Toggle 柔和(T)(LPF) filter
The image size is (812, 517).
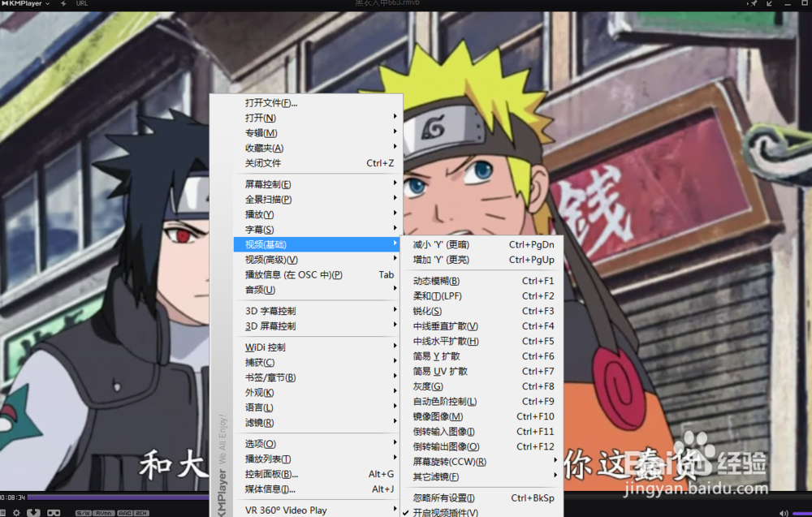click(x=482, y=296)
